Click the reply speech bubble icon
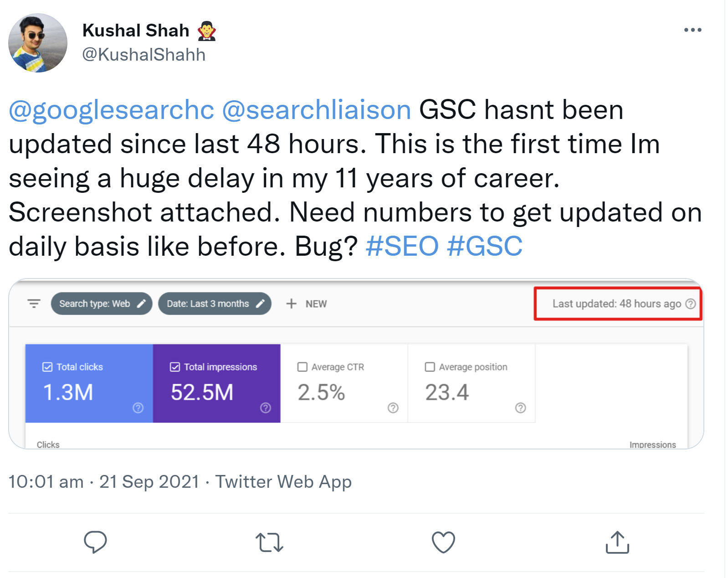This screenshot has height=578, width=728. pyautogui.click(x=95, y=542)
